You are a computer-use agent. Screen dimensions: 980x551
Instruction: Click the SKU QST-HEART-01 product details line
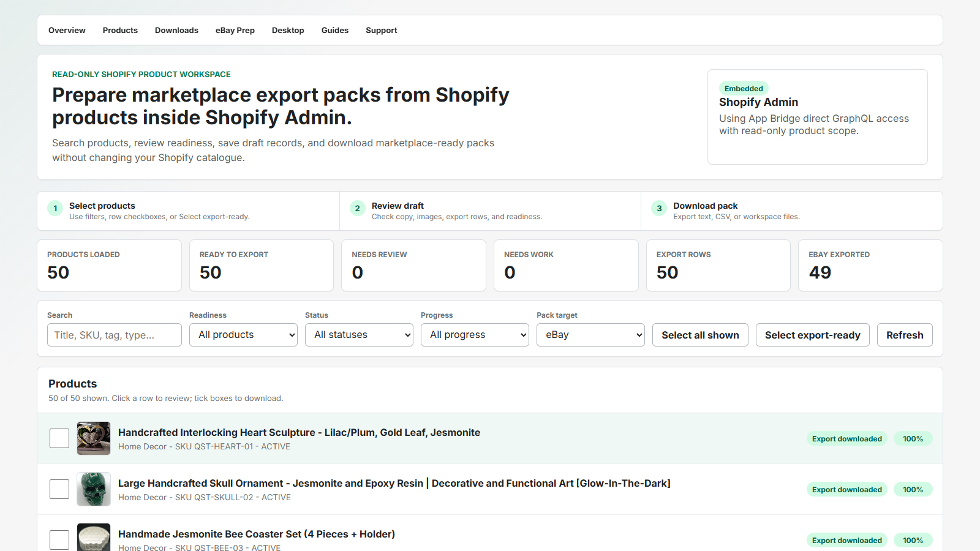pyautogui.click(x=204, y=446)
